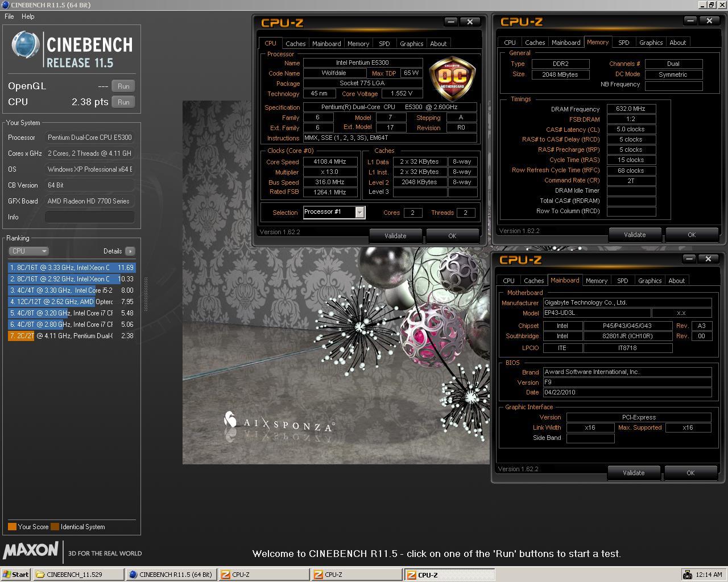Switch to CINEBENCH R11.5 taskbar item

pyautogui.click(x=171, y=575)
